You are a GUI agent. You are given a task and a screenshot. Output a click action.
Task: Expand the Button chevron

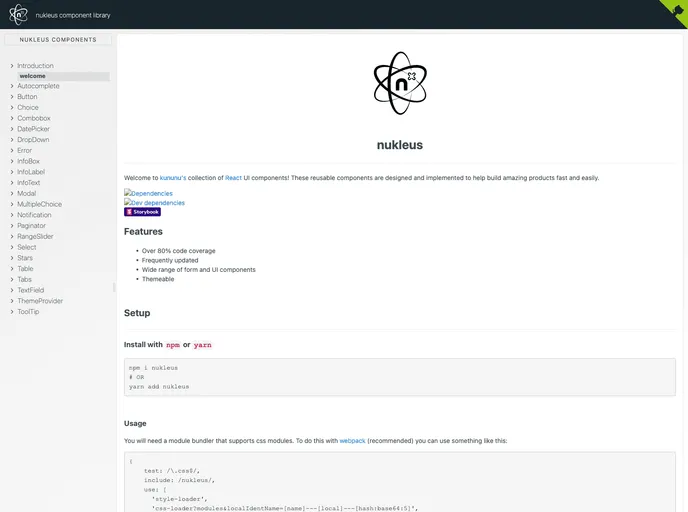[12, 97]
